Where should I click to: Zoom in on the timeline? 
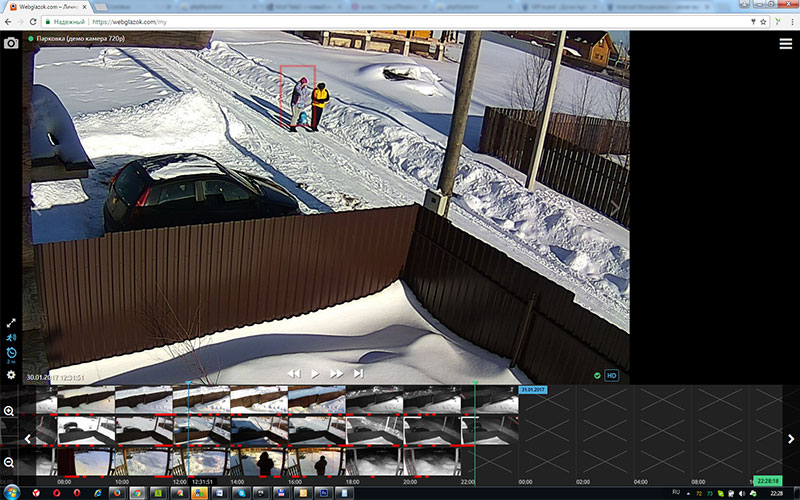click(x=9, y=411)
